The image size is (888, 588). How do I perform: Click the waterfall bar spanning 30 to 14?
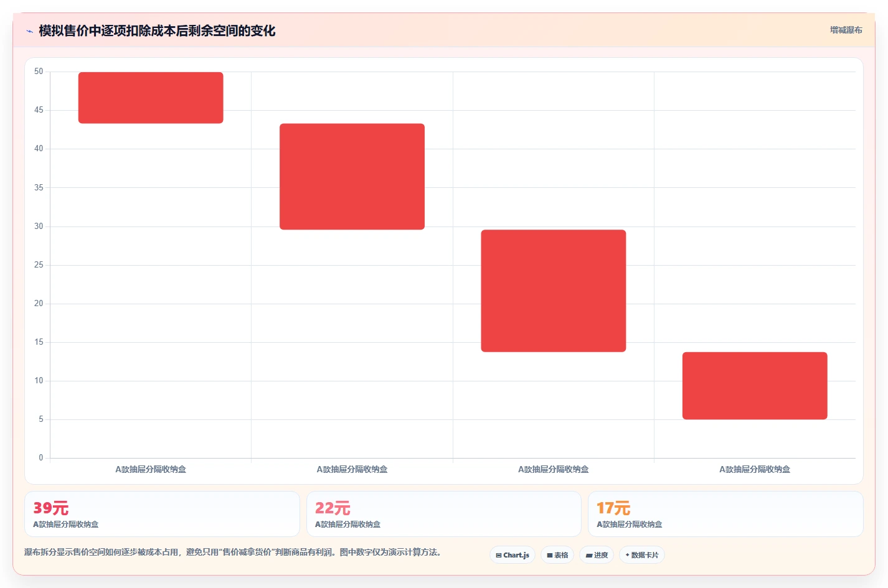[554, 291]
